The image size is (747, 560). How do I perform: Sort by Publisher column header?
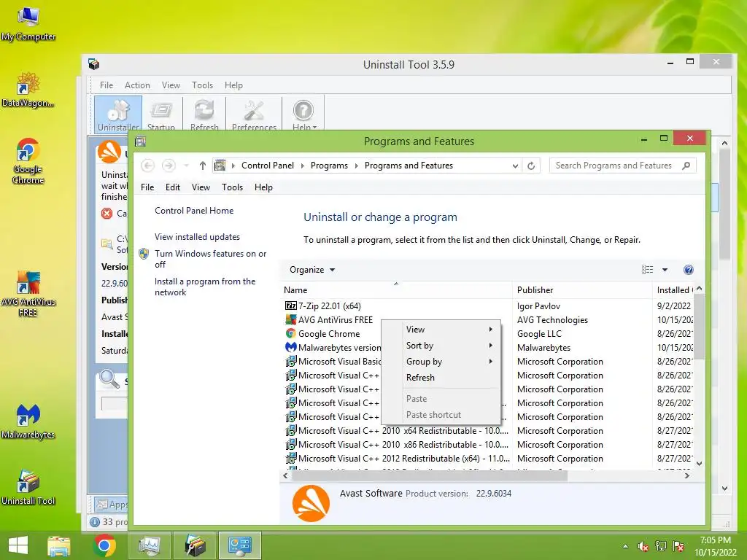582,290
